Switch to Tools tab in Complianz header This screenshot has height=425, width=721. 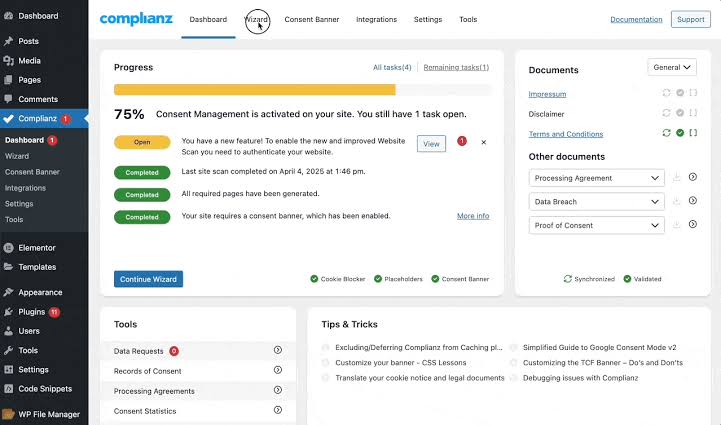pyautogui.click(x=468, y=19)
